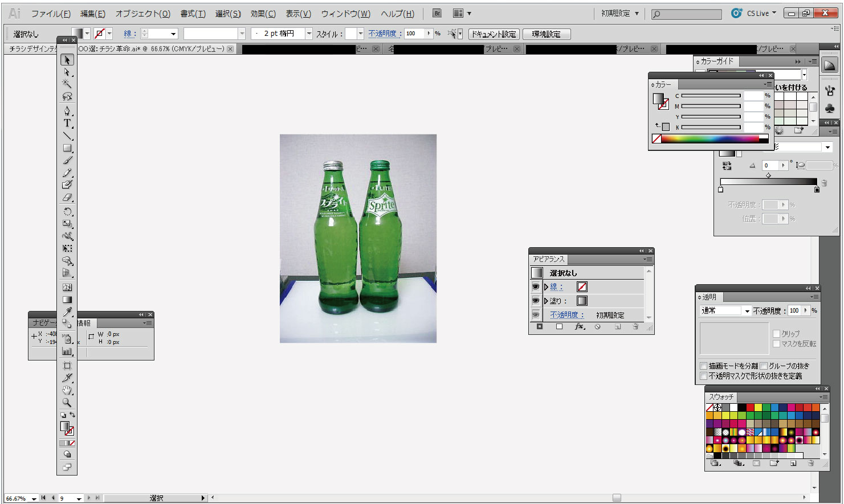Click 不透明度 link in Appearance panel
844x504 pixels.
coord(566,314)
